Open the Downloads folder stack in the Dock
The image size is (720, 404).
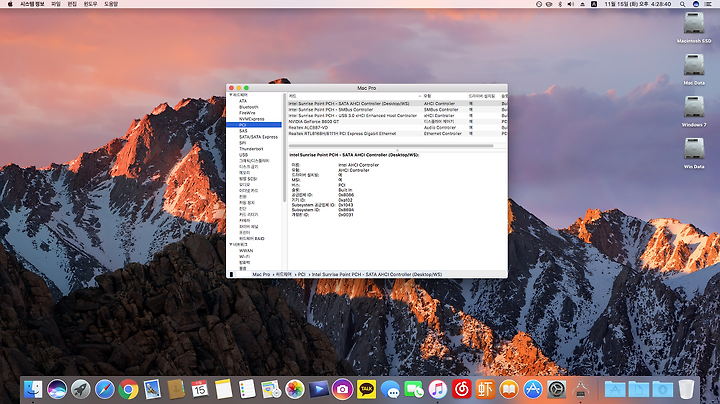coord(662,389)
